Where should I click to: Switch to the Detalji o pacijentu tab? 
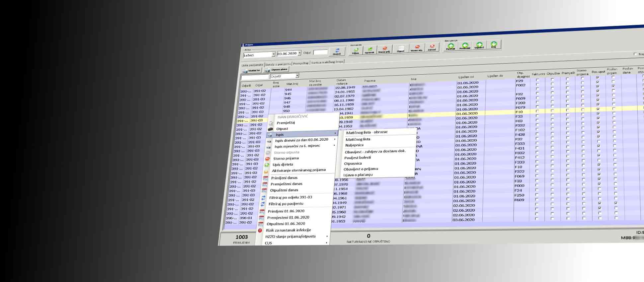coord(278,64)
